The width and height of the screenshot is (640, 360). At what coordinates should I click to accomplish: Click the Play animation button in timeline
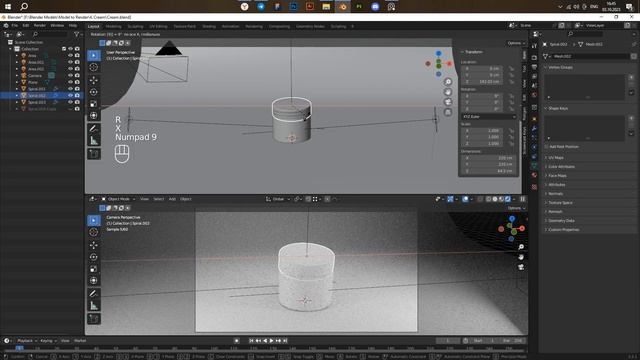coord(271,340)
